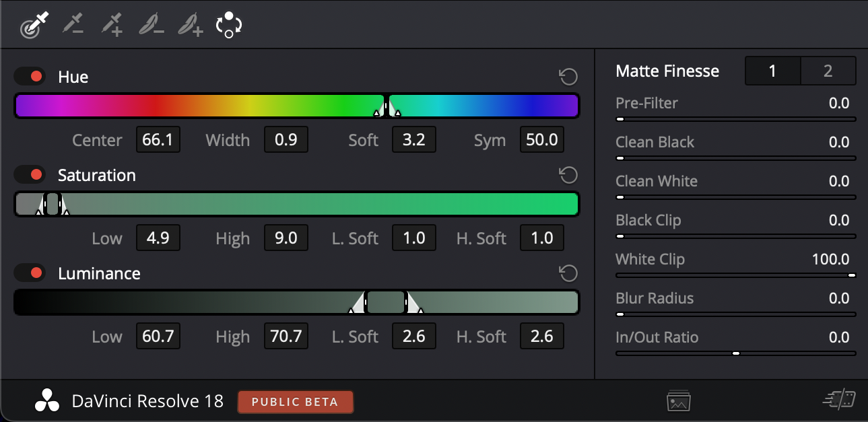Select the feather subtract softness tool
Viewport: 868px width, 422px height.
click(x=151, y=25)
